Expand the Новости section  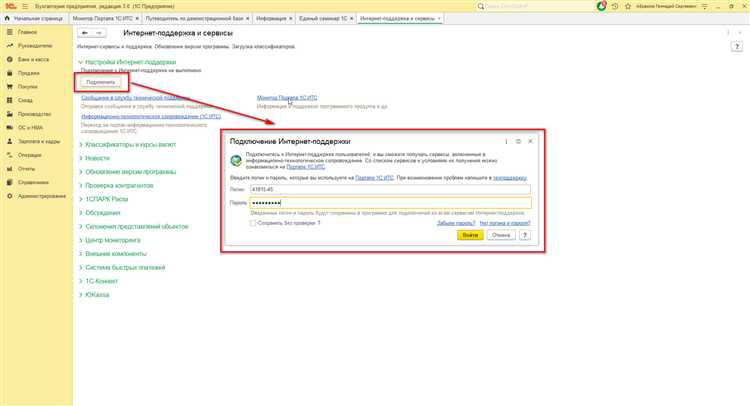click(x=80, y=158)
